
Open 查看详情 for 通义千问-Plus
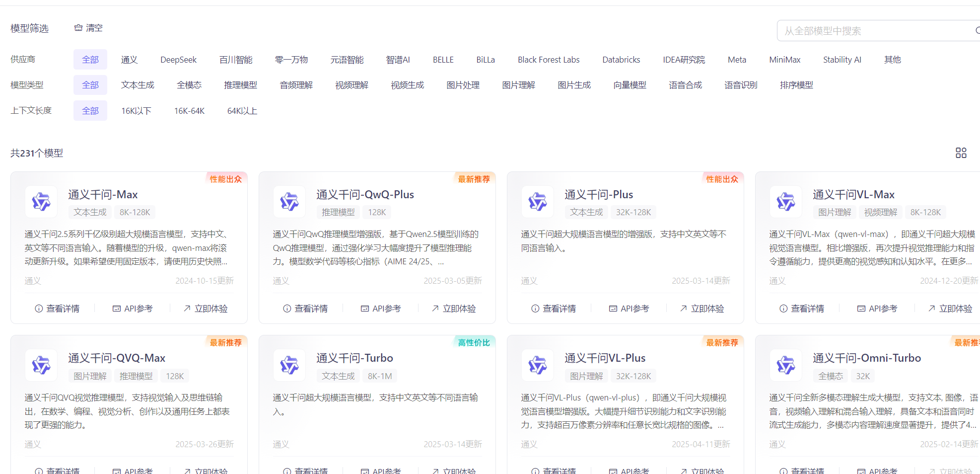554,309
